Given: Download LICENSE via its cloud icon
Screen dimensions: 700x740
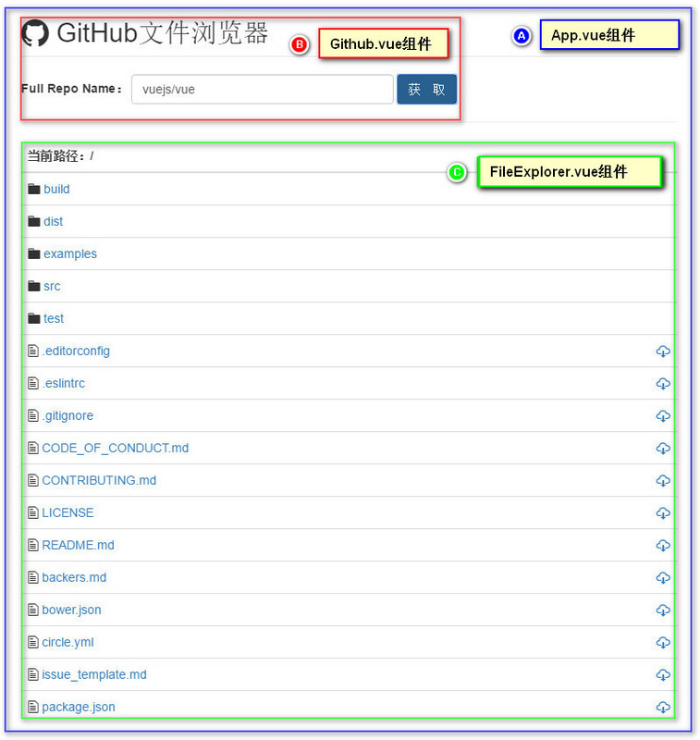Looking at the screenshot, I should point(663,513).
